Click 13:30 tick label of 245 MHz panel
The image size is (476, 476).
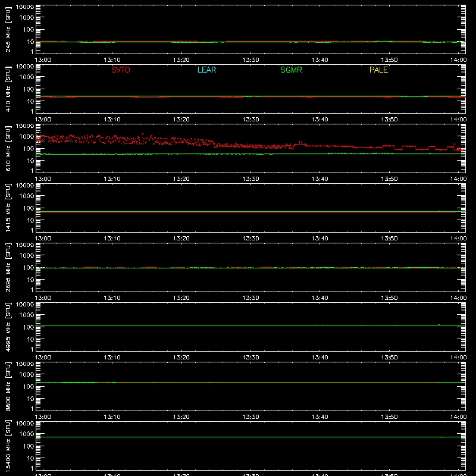[250, 60]
